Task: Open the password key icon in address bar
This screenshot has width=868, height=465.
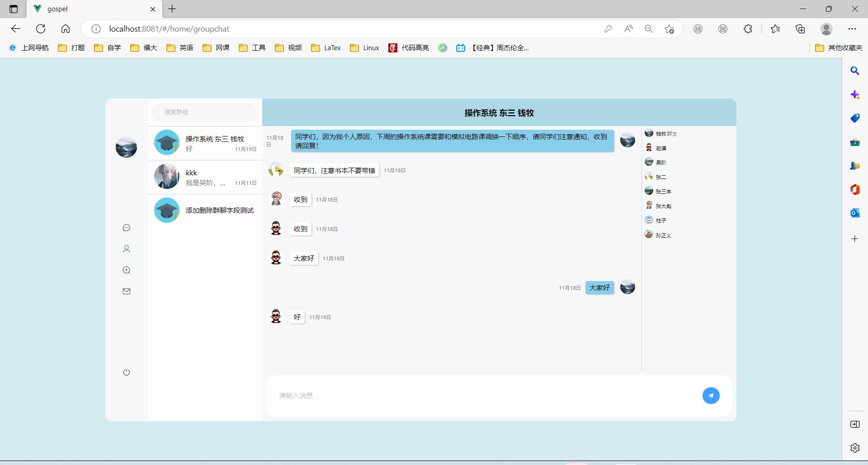Action: (x=608, y=29)
